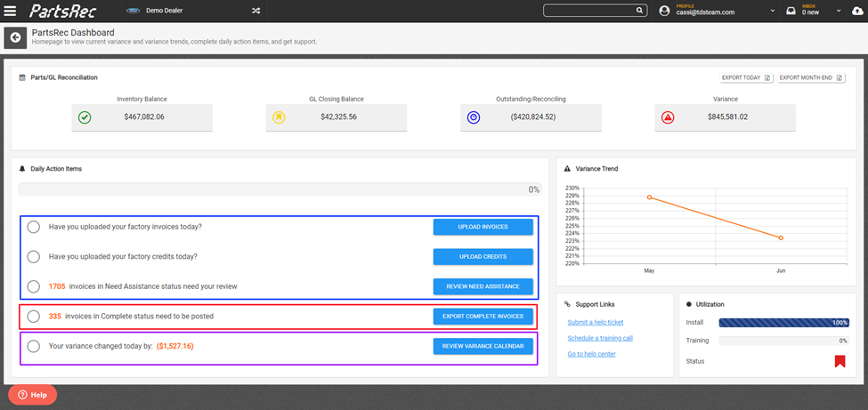
Task: Click the yellow bookmark GL Closing icon
Action: pos(279,117)
